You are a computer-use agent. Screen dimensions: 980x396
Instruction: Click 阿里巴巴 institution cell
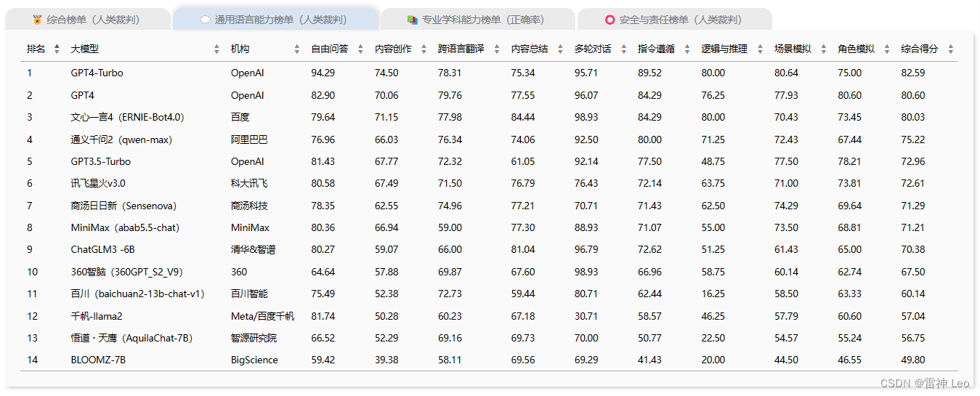tap(249, 140)
